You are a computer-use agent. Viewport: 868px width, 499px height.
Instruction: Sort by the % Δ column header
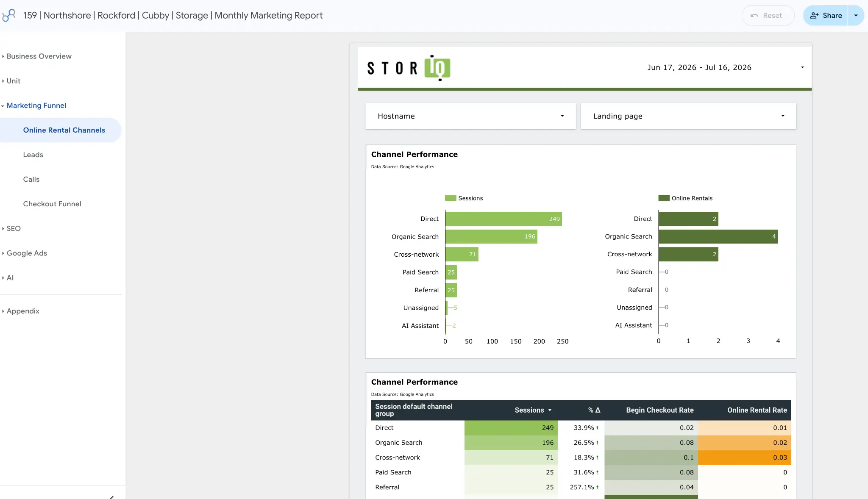click(594, 410)
